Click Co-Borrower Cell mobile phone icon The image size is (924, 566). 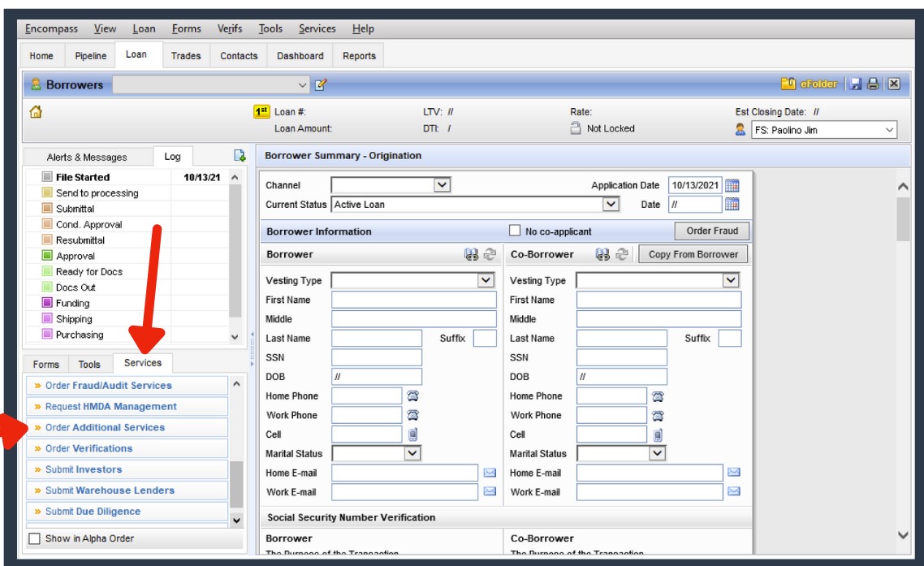point(658,435)
